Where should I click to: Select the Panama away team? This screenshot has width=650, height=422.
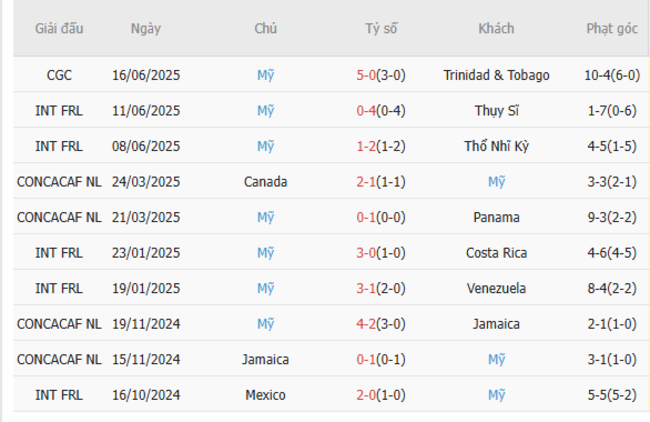click(x=496, y=217)
